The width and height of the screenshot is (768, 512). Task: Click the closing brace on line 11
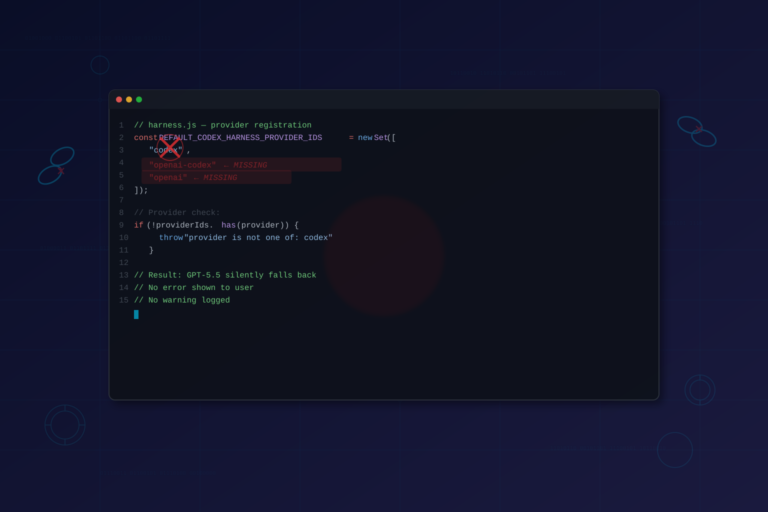coord(151,250)
